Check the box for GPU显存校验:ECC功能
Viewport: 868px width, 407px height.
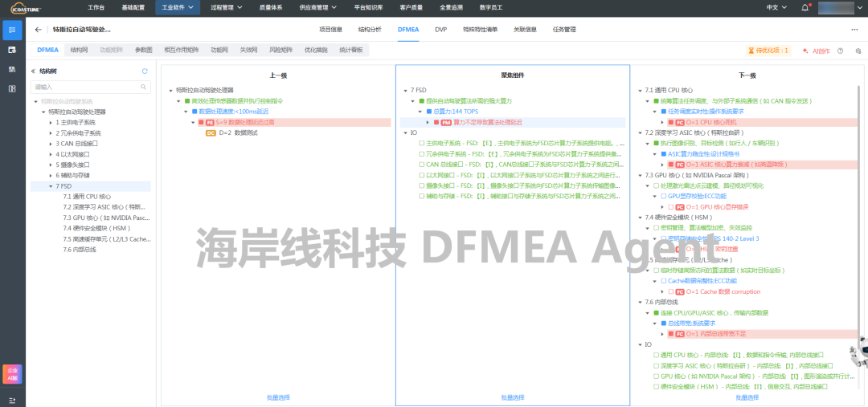[664, 196]
